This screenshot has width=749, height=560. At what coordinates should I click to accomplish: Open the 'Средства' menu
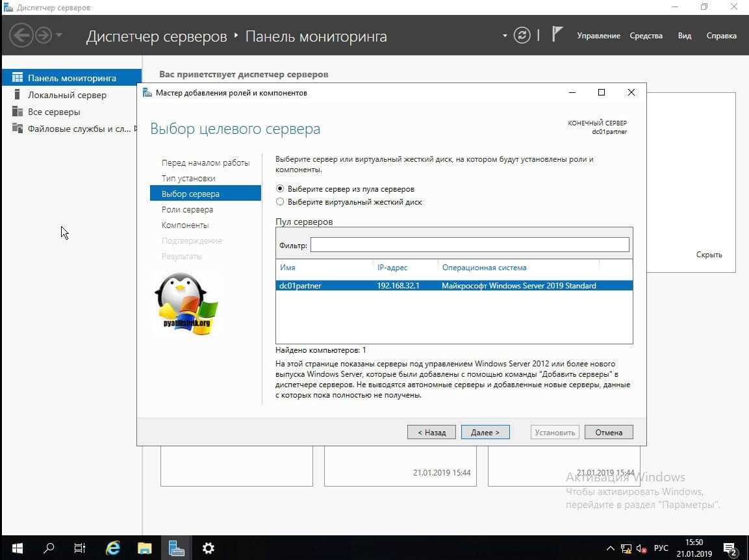coord(646,36)
